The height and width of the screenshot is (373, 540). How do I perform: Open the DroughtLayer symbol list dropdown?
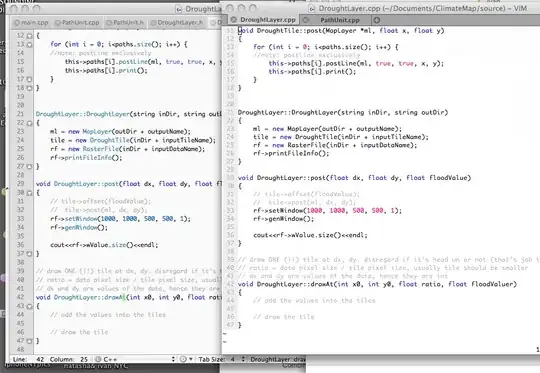pyautogui.click(x=278, y=359)
